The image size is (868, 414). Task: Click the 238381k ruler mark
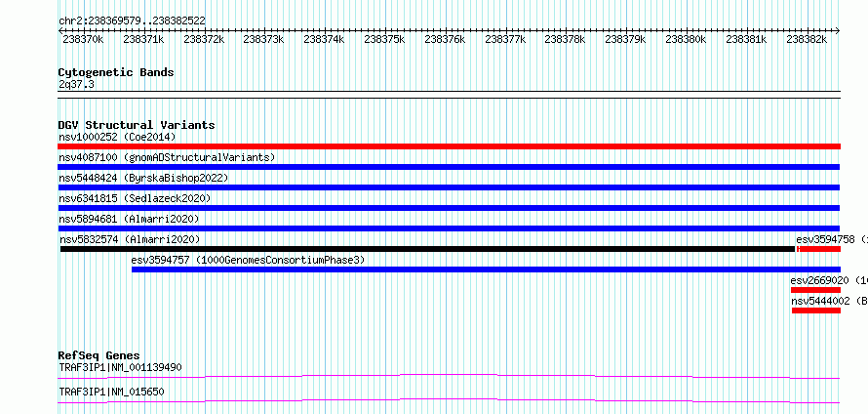(746, 39)
